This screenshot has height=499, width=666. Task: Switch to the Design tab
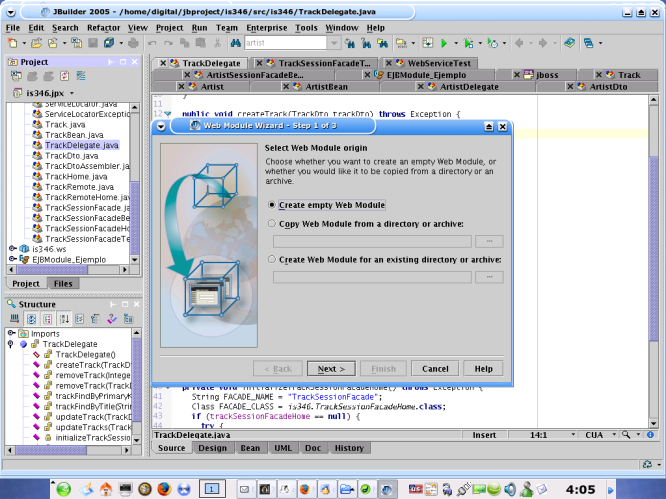(212, 448)
